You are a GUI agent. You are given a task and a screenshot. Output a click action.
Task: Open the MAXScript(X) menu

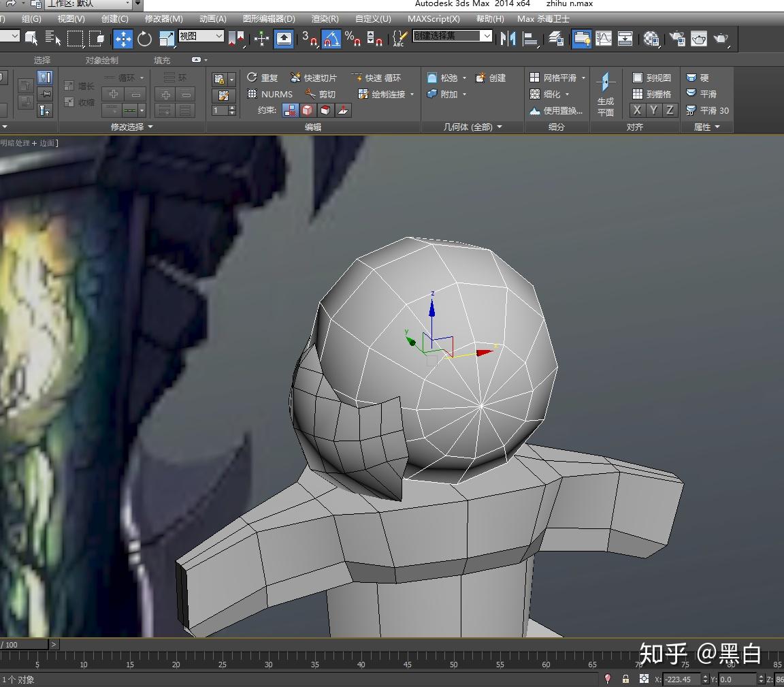click(x=434, y=19)
